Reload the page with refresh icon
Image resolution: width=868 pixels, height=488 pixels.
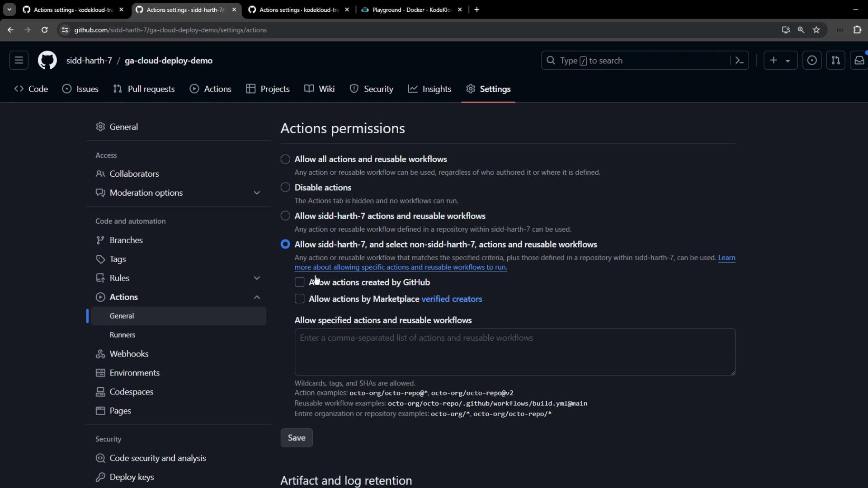pyautogui.click(x=44, y=30)
